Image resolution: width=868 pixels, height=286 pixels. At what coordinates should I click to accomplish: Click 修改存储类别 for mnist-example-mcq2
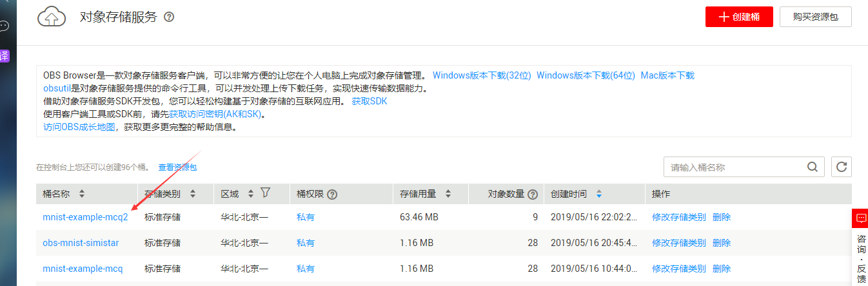click(x=679, y=217)
